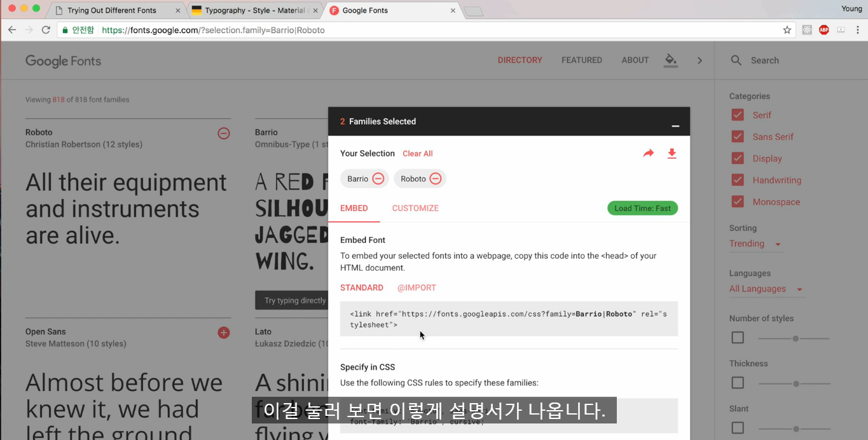
Task: Open the All Languages dropdown
Action: pos(766,289)
